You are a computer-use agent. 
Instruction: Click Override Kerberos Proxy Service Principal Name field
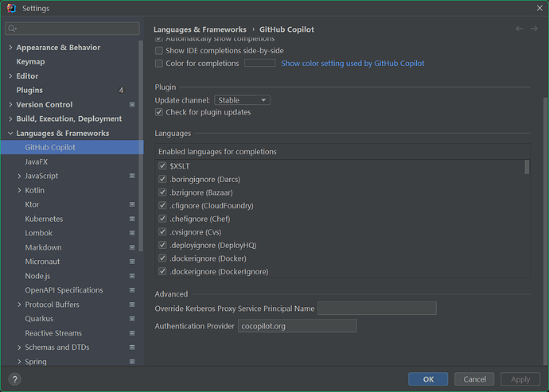(x=376, y=309)
